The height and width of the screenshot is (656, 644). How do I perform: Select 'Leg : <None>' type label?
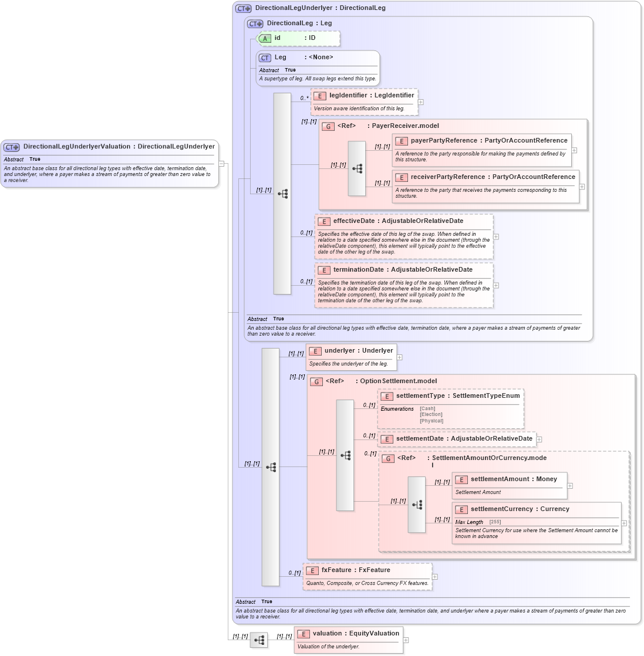[304, 58]
